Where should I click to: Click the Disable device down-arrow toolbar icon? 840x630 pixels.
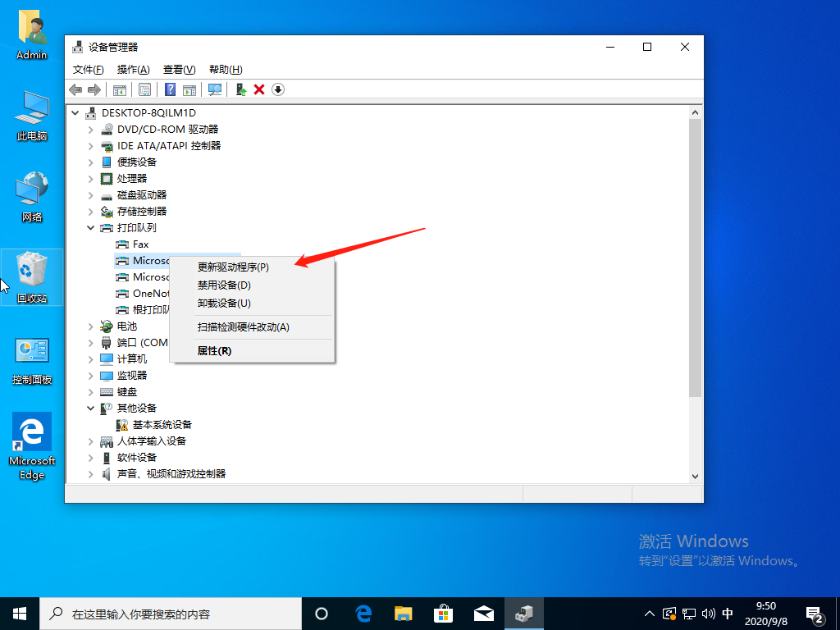(277, 89)
